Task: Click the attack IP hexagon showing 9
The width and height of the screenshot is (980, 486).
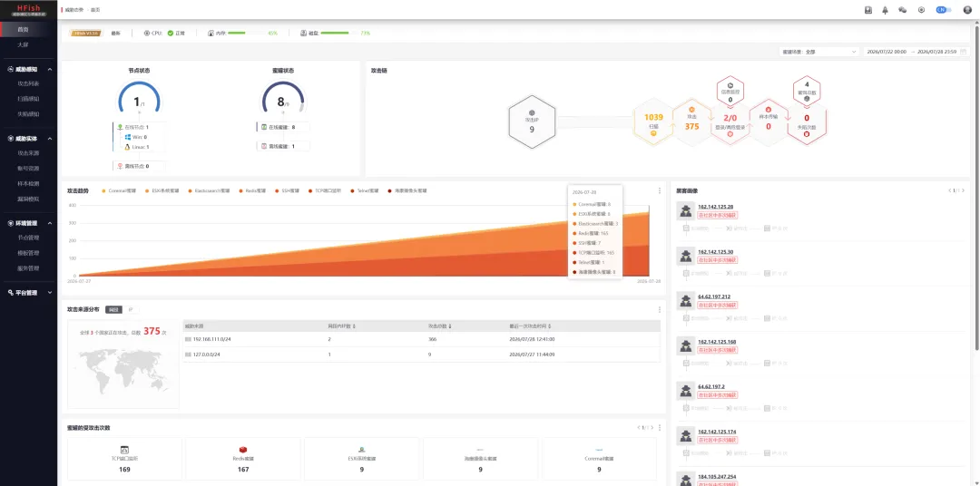Action: click(x=532, y=121)
